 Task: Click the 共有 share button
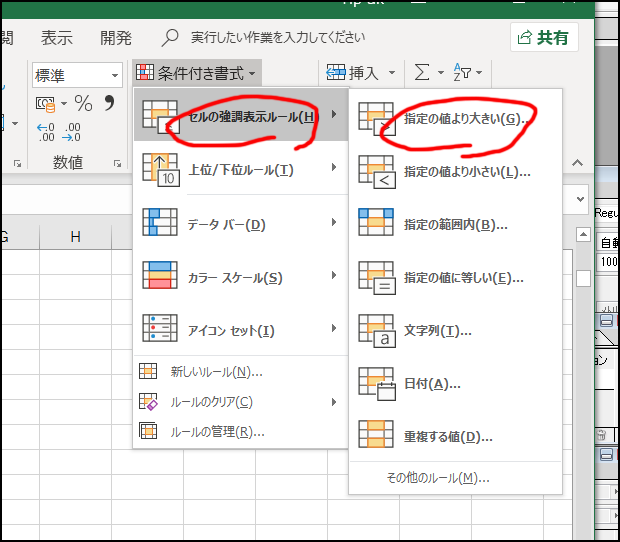pyautogui.click(x=544, y=38)
